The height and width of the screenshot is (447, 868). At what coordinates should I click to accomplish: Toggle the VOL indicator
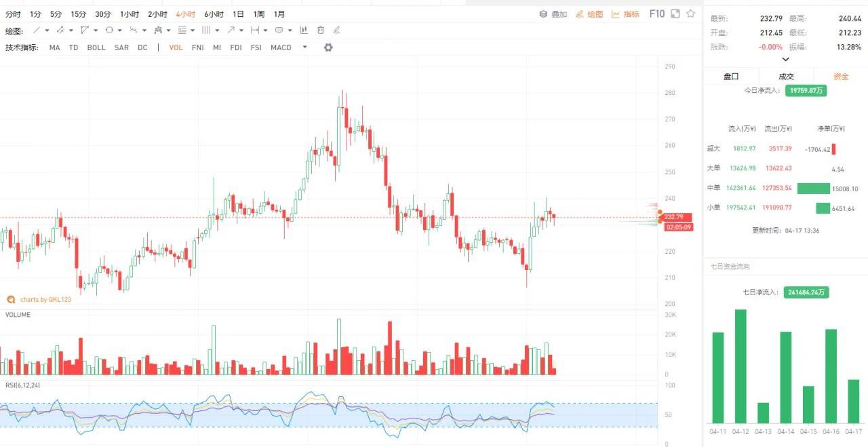click(x=176, y=47)
